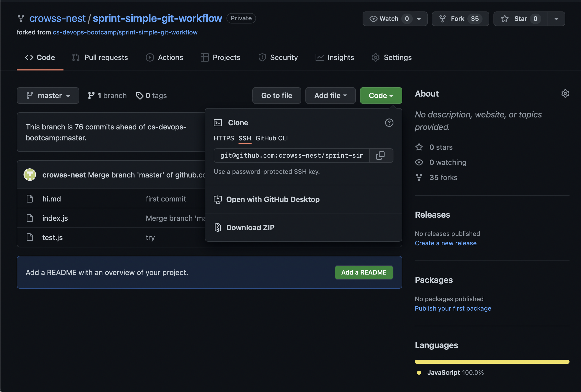Viewport: 581px width, 392px height.
Task: Open the master branch selector dropdown
Action: (48, 96)
